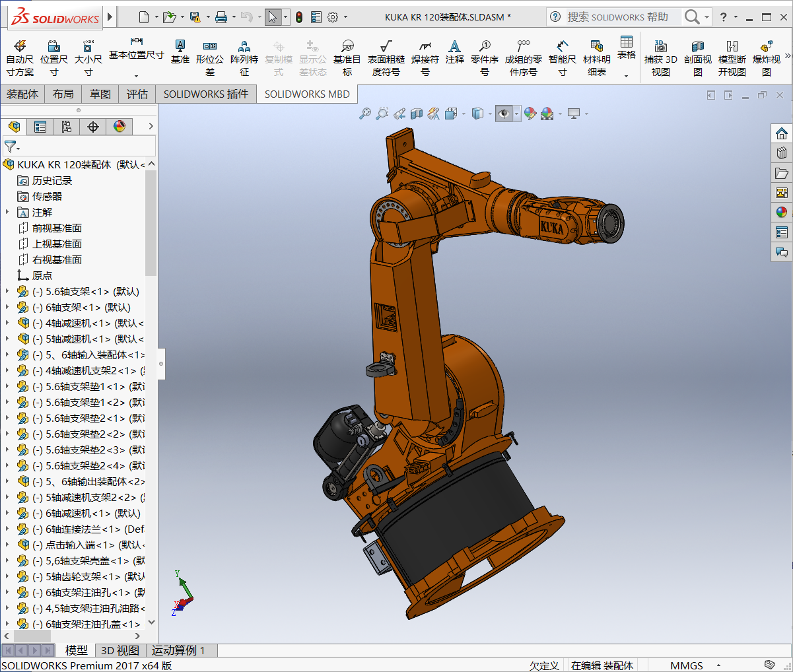Select the Location Dimension (位置尺寸) tool
Screen dimensions: 793x672
[x=54, y=57]
